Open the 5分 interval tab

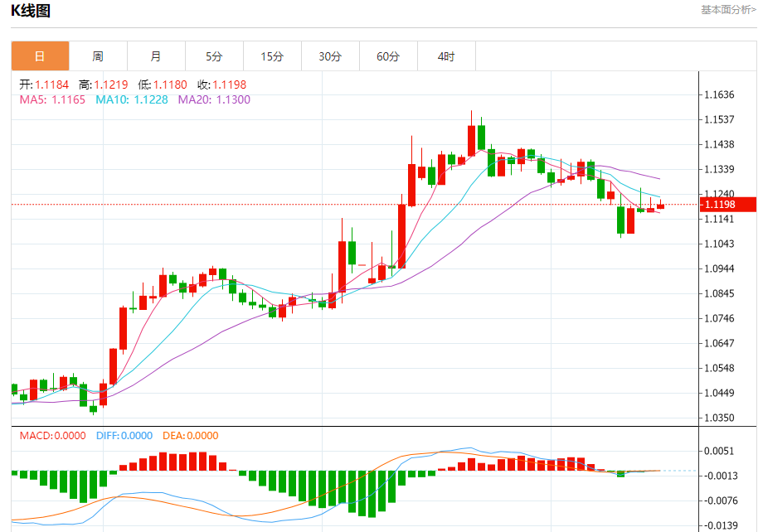(214, 56)
